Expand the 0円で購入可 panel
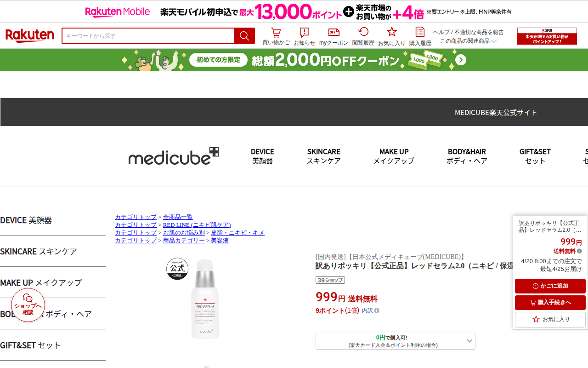 [x=395, y=341]
